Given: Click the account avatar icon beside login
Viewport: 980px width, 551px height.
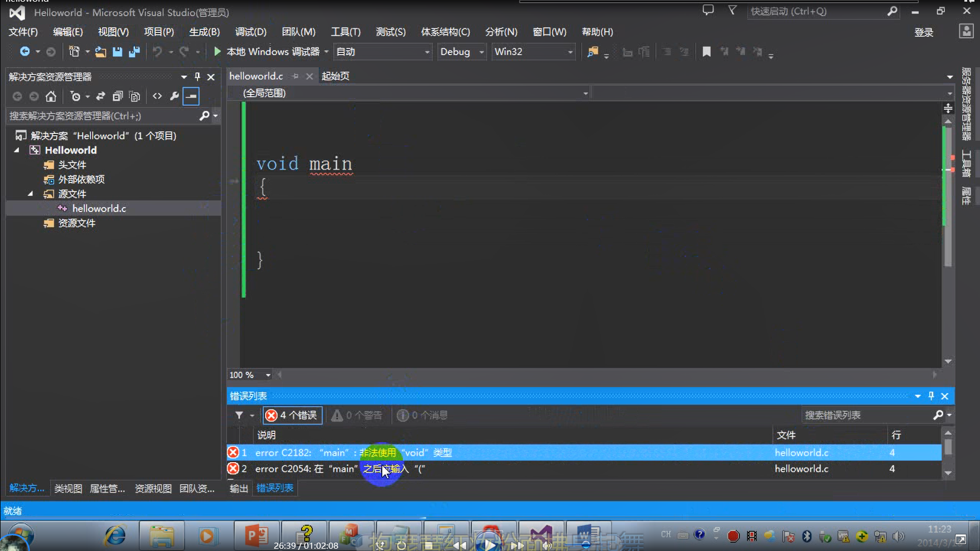Looking at the screenshot, I should tap(966, 31).
